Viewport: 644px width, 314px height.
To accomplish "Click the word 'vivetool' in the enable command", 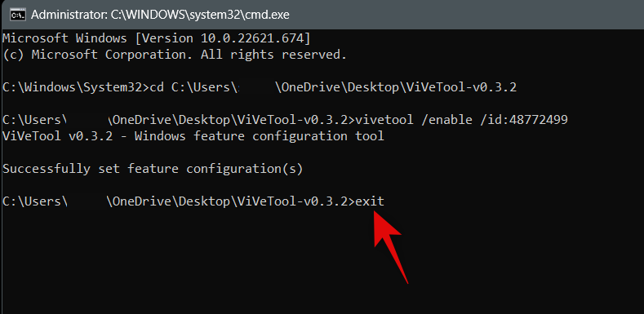I will pos(384,120).
